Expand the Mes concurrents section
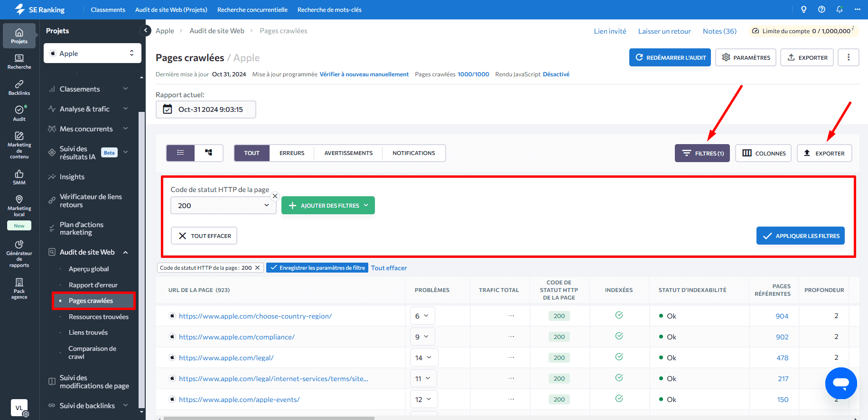Image resolution: width=868 pixels, height=420 pixels. [x=126, y=128]
